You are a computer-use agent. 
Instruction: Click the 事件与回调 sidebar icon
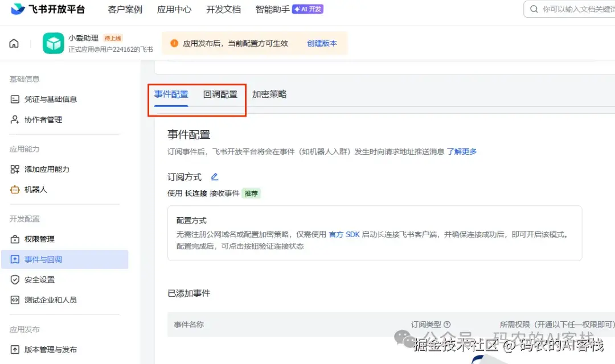click(15, 259)
